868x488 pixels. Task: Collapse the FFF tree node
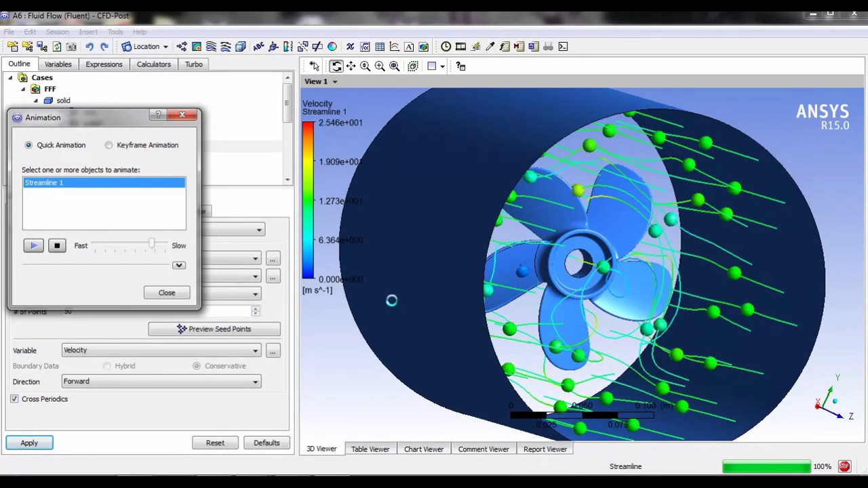(x=23, y=89)
